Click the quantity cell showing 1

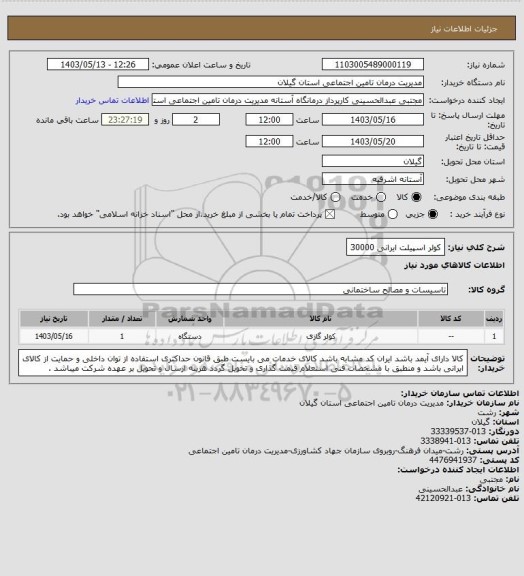point(122,336)
